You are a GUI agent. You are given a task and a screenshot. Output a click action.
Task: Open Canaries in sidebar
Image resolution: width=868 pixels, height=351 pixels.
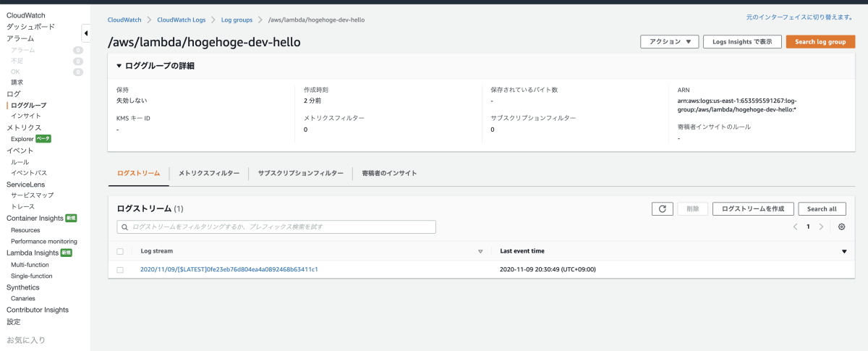coord(23,298)
